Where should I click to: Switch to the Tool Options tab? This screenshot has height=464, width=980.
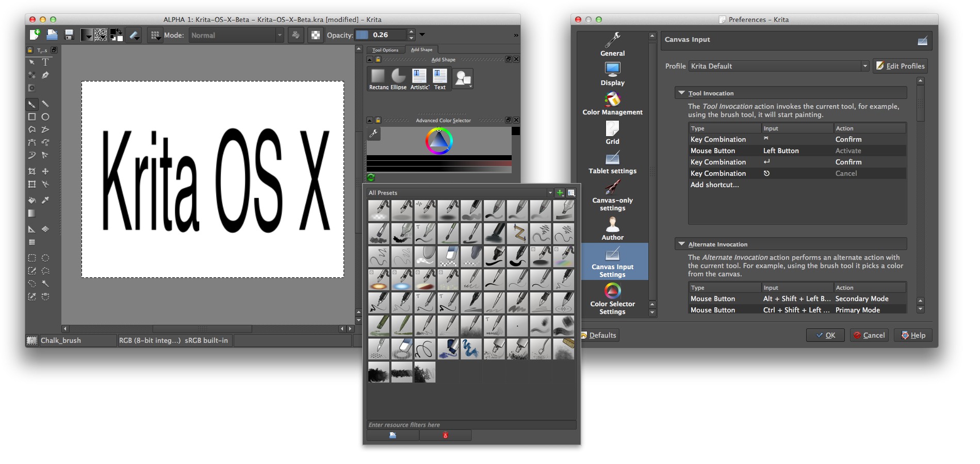(x=385, y=50)
